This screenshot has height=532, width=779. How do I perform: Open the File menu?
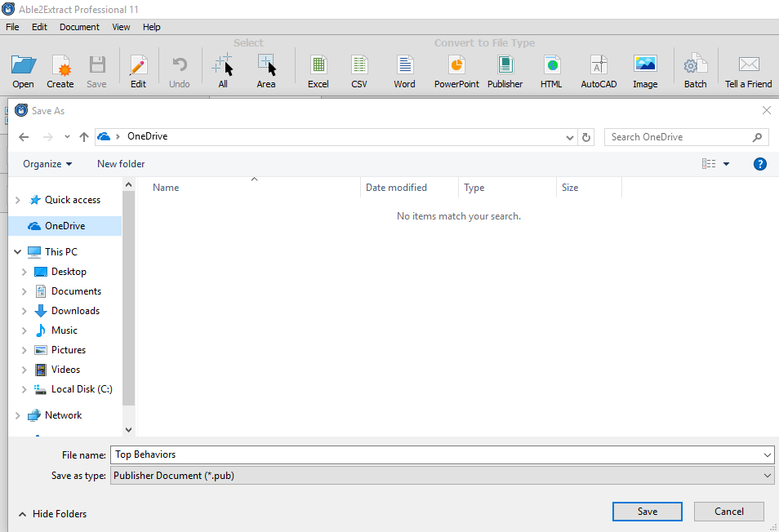tap(12, 27)
